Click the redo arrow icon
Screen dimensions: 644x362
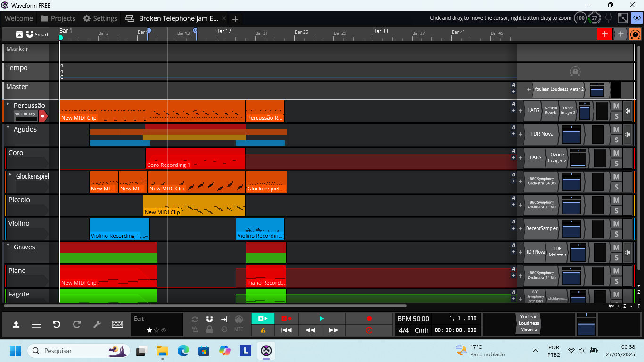click(77, 324)
